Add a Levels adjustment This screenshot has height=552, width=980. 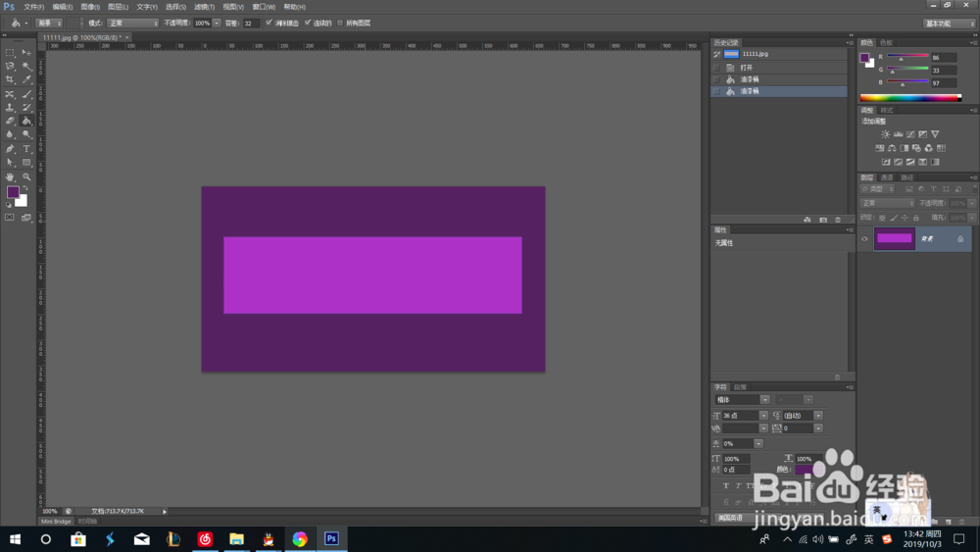click(898, 134)
